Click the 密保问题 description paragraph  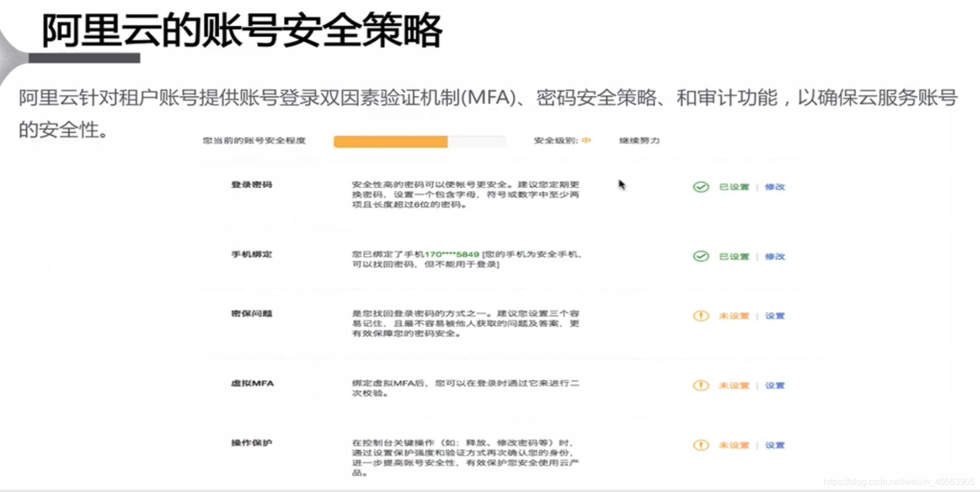[x=466, y=324]
